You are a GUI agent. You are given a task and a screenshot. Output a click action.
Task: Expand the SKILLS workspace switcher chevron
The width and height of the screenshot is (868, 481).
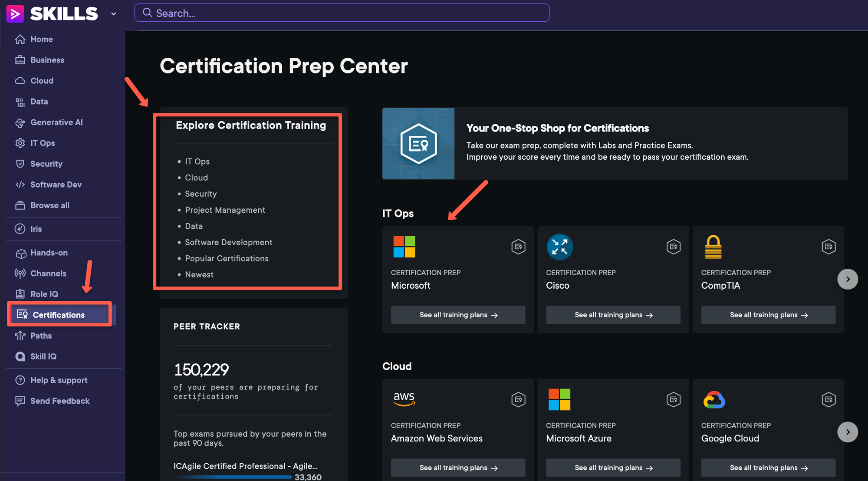113,13
